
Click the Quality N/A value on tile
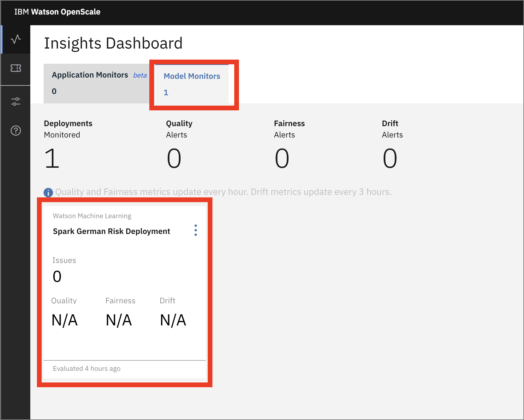tap(64, 320)
